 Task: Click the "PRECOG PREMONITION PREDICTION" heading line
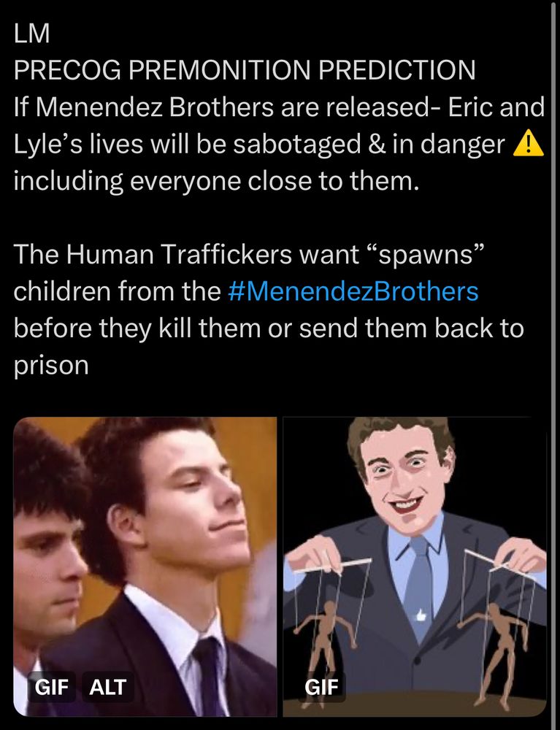[x=245, y=70]
